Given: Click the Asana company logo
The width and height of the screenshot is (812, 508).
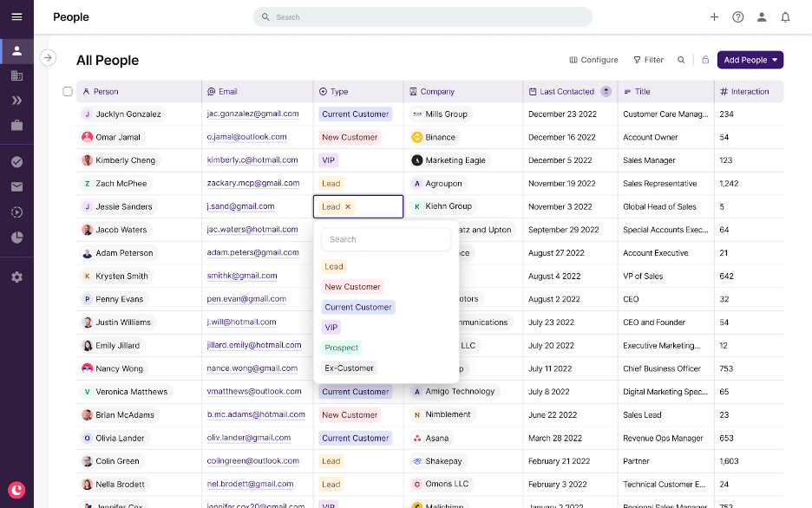Looking at the screenshot, I should point(417,438).
